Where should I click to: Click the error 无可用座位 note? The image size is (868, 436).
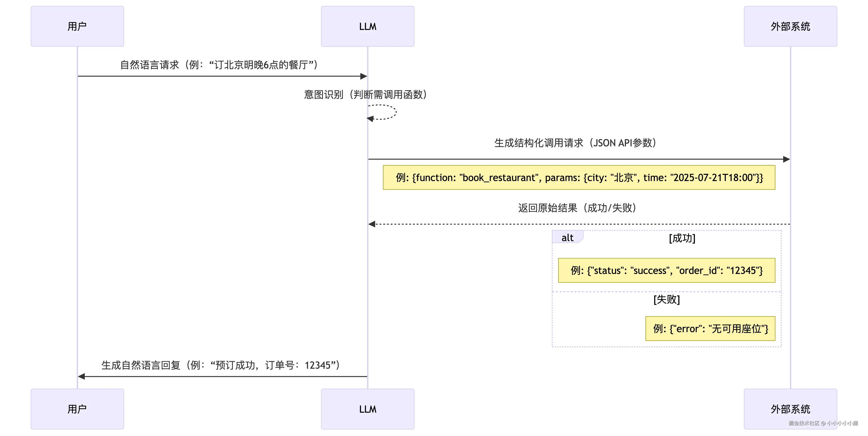point(710,328)
